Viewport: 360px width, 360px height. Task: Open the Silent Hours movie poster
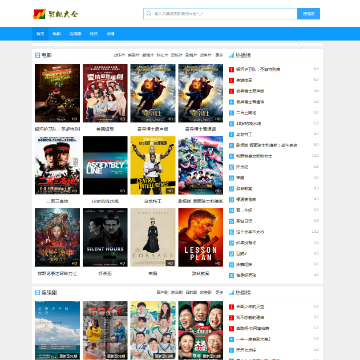(105, 237)
